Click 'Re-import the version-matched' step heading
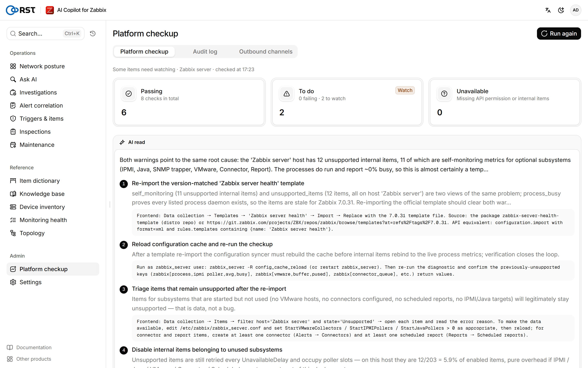This screenshot has height=368, width=588. click(218, 183)
